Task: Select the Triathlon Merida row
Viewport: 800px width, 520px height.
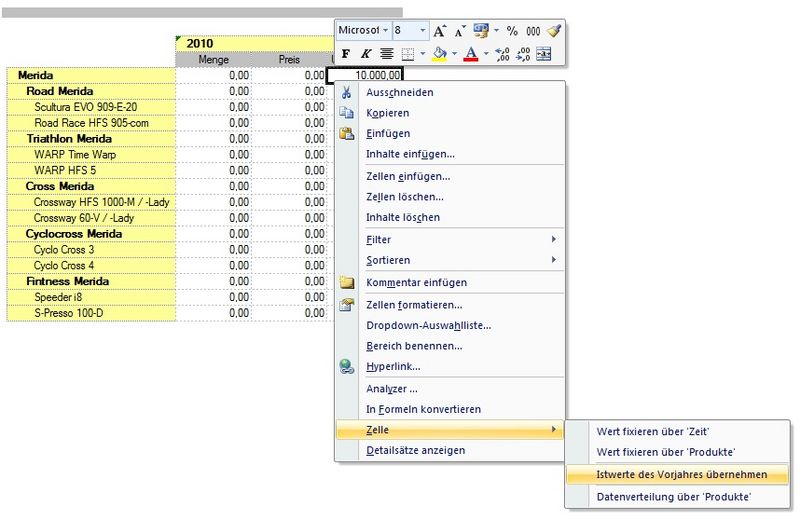Action: coord(91,138)
